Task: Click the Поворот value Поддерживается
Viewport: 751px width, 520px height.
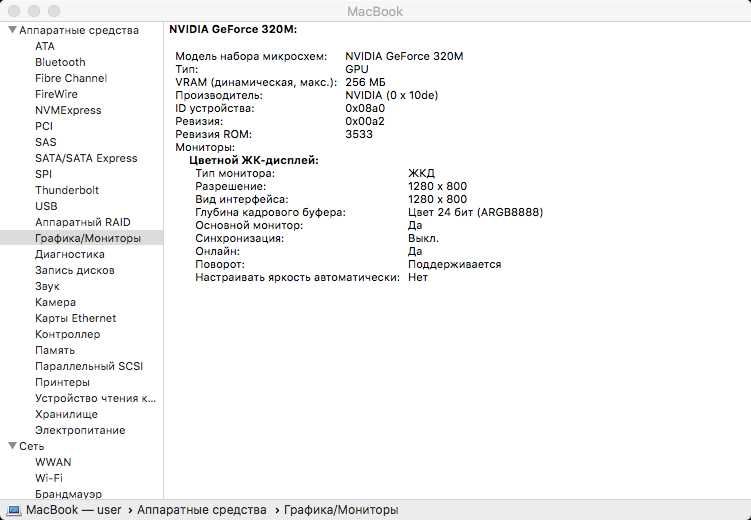Action: [x=455, y=264]
